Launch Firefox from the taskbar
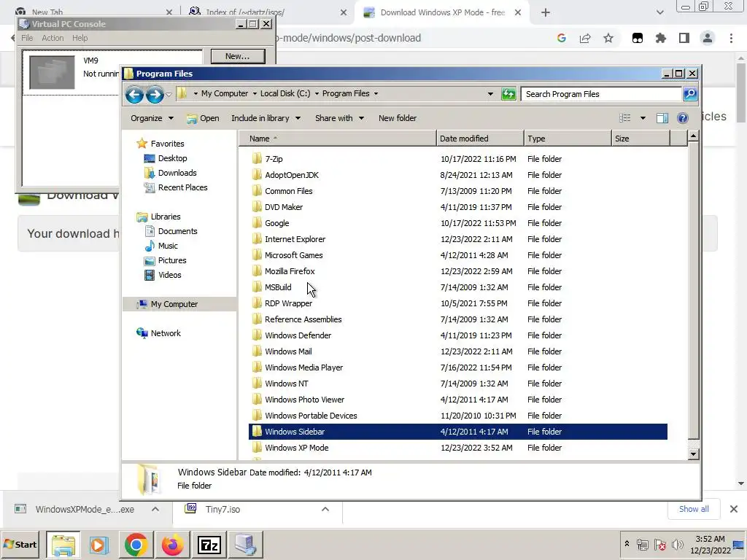This screenshot has width=747, height=560. point(172,544)
